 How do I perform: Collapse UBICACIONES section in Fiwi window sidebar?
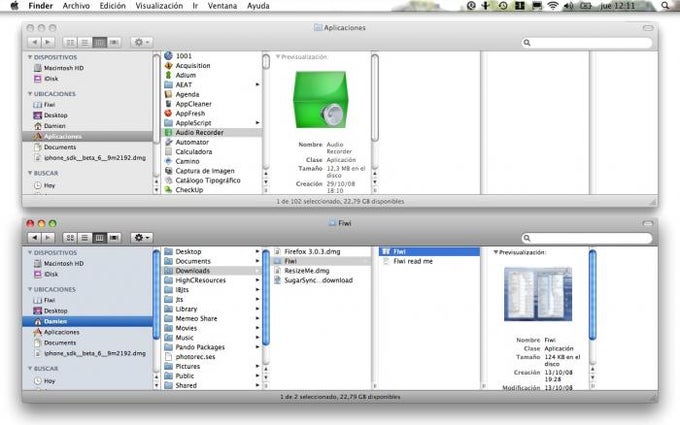tap(30, 289)
